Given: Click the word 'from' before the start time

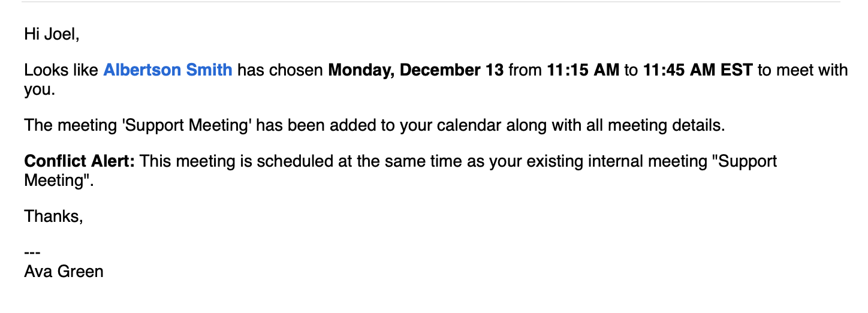Looking at the screenshot, I should (x=525, y=70).
